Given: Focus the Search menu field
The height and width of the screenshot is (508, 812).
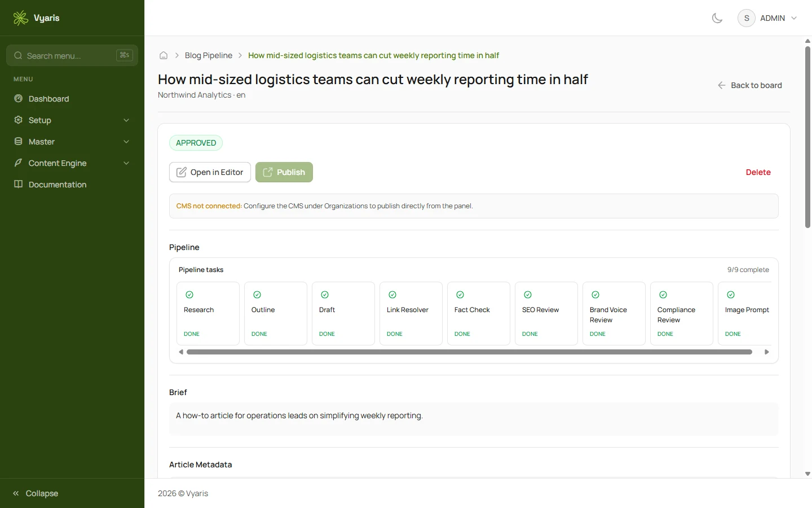Looking at the screenshot, I should click(72, 55).
